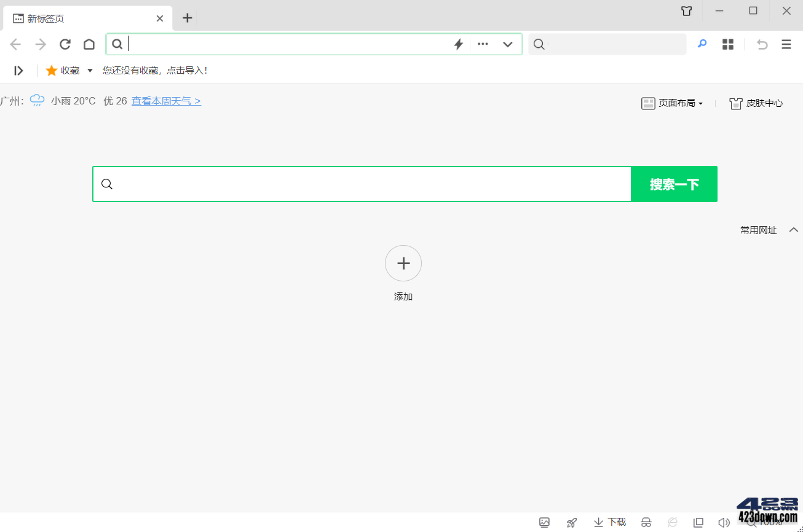Open the 页面布局 layout dropdown
803x532 pixels.
673,103
